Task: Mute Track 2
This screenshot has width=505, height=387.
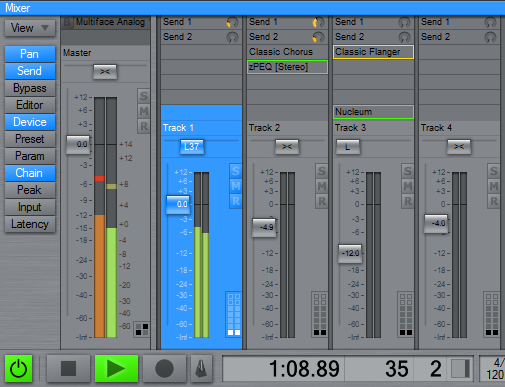Action: click(x=322, y=186)
